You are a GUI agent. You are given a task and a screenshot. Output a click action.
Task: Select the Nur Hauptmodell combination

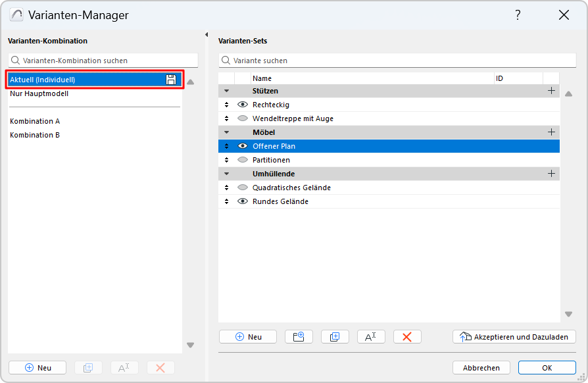coord(95,93)
